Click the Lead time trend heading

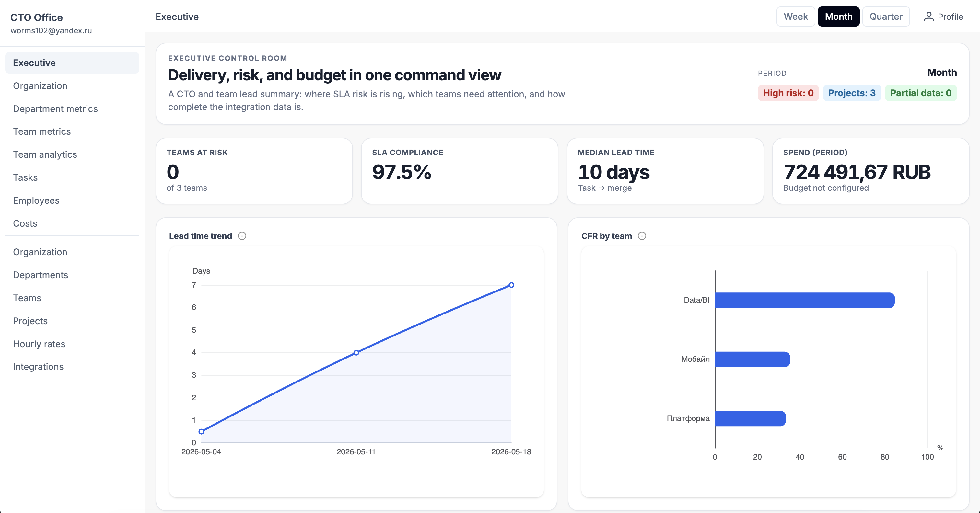[201, 236]
